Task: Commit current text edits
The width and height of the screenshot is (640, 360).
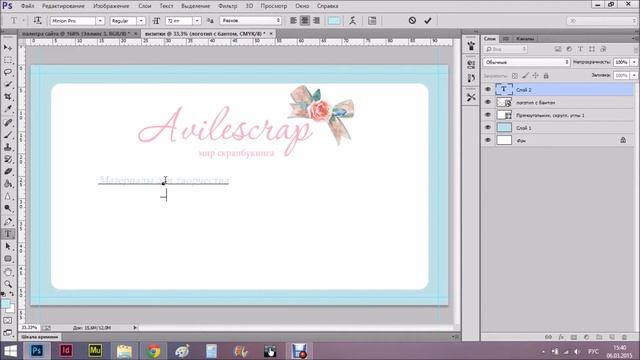Action: pos(427,20)
